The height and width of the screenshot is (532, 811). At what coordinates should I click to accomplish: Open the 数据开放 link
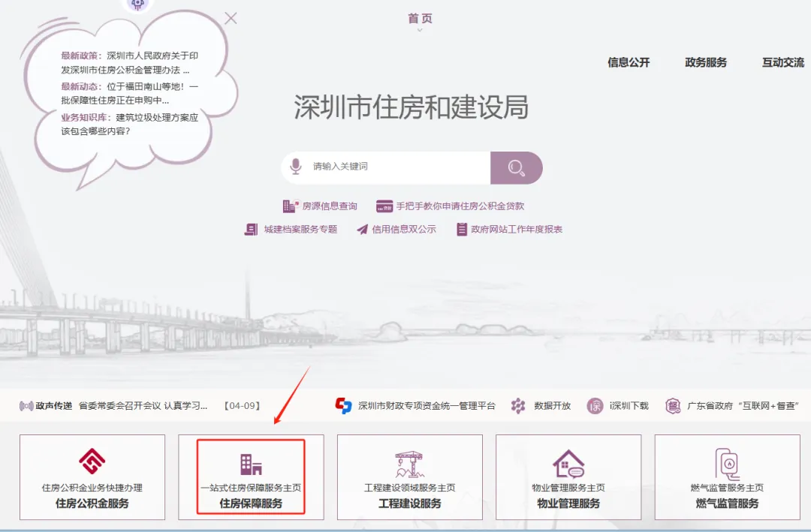(x=553, y=406)
